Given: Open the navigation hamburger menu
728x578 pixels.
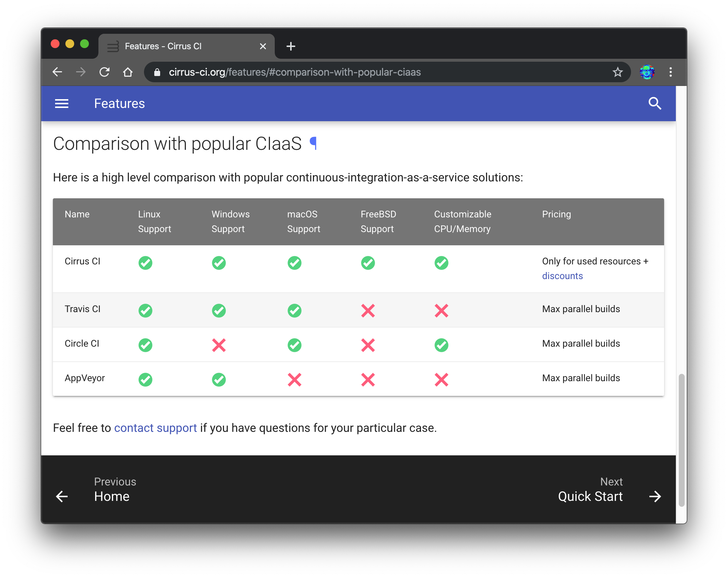Looking at the screenshot, I should pyautogui.click(x=62, y=104).
